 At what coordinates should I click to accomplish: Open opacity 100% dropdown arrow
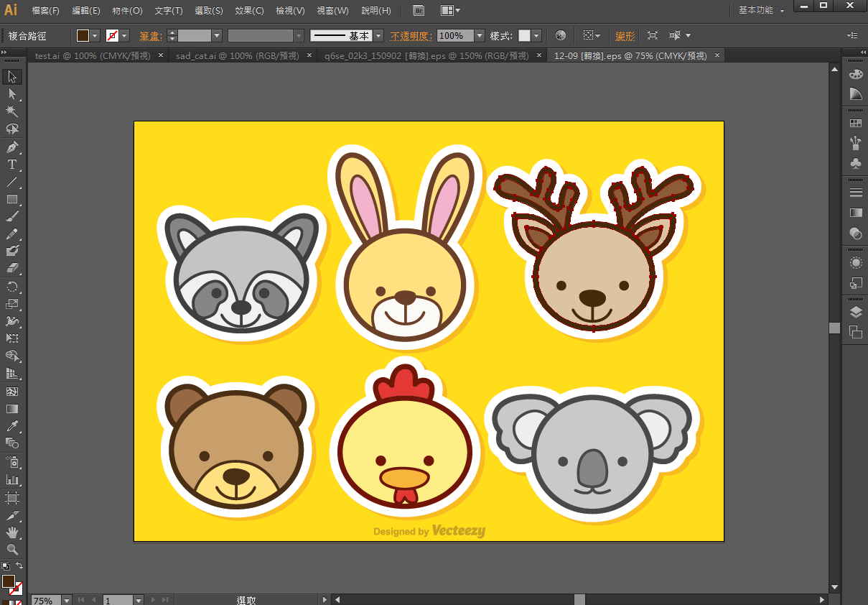tap(479, 35)
